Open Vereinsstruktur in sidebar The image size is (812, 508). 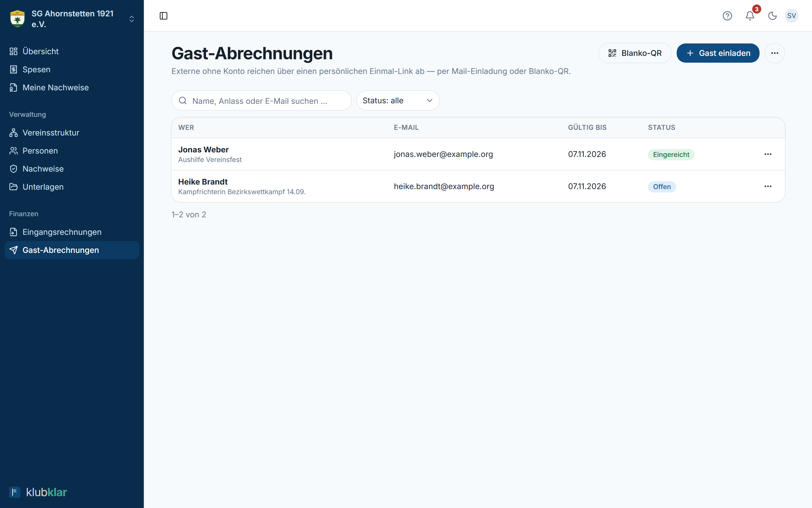click(x=72, y=133)
